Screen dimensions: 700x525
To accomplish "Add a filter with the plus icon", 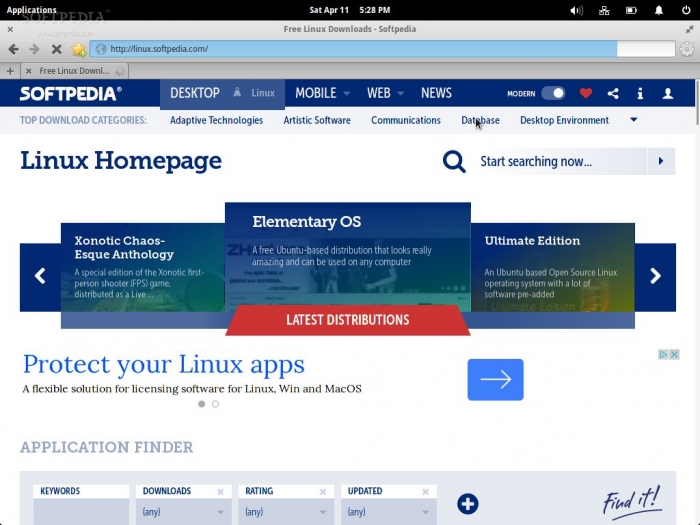I will point(467,504).
